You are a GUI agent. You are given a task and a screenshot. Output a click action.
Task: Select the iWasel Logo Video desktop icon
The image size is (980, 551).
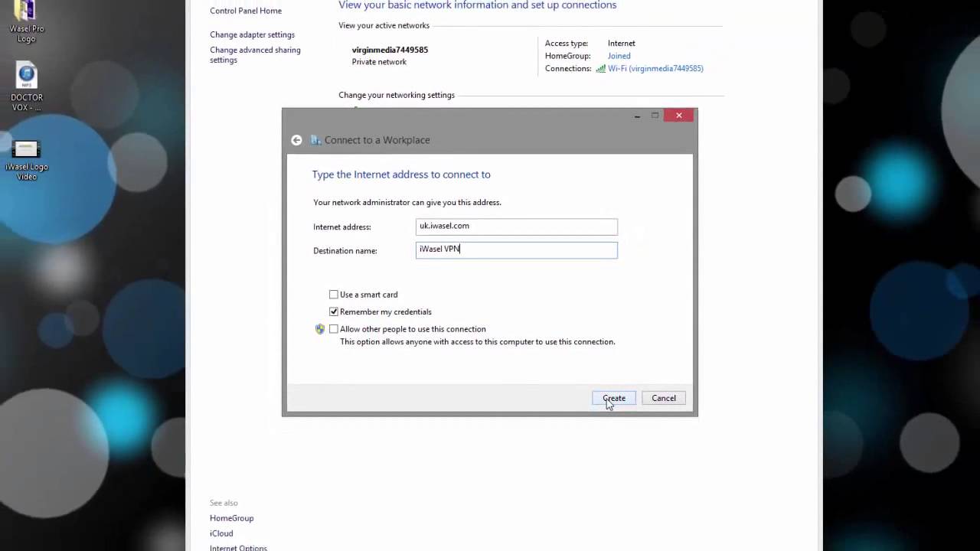27,161
